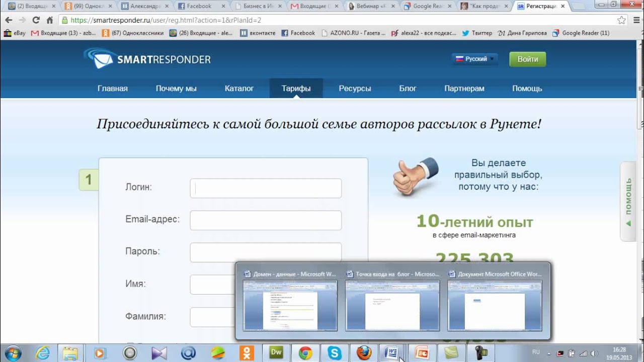Open the side помощь tab
This screenshot has height=362, width=644.
pyautogui.click(x=628, y=202)
